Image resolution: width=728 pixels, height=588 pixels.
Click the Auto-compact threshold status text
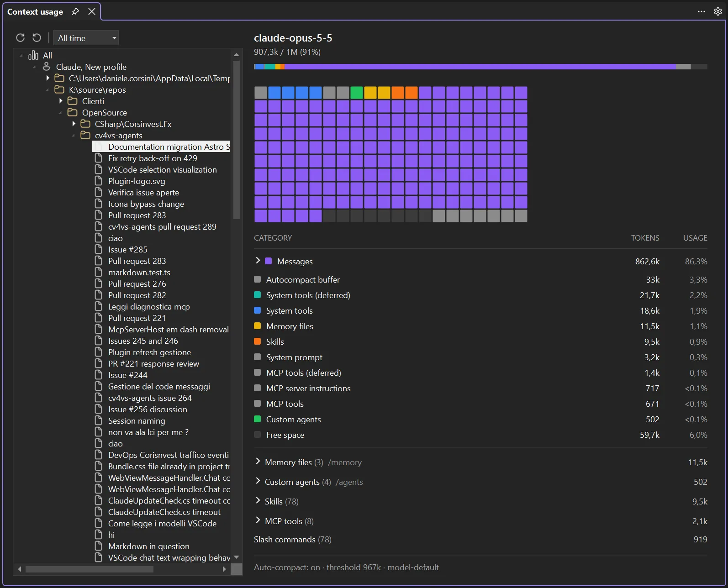click(346, 567)
